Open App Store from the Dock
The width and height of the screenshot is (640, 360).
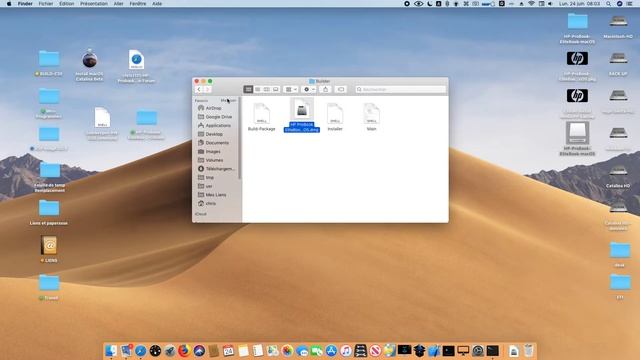(x=331, y=350)
